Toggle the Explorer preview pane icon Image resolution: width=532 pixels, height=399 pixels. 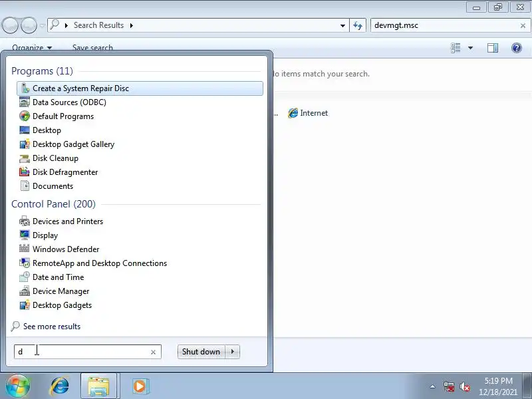pos(493,48)
